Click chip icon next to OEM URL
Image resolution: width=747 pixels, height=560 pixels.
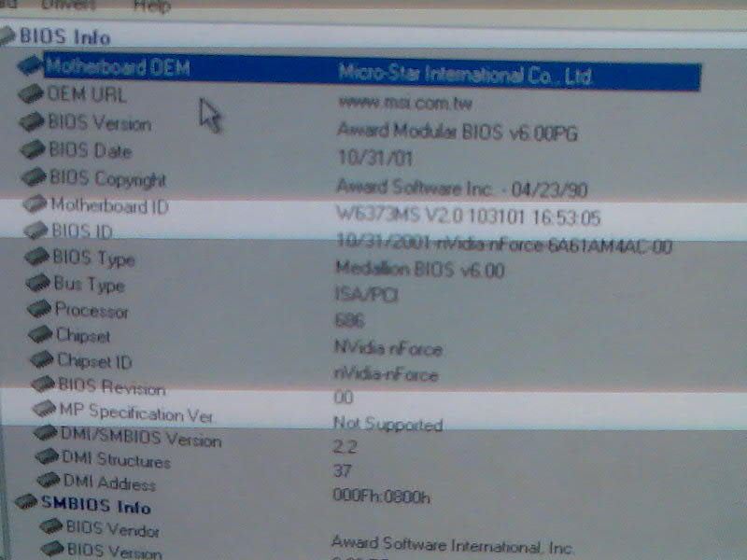tap(31, 92)
